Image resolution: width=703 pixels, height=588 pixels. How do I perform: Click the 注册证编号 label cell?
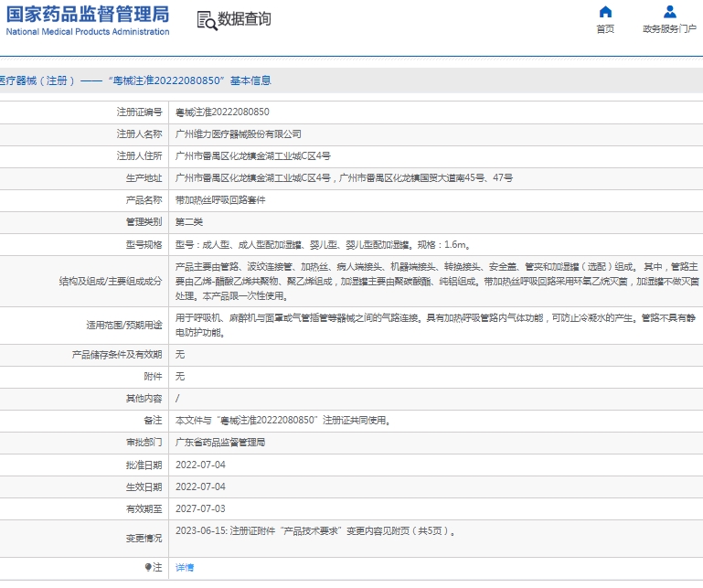tap(140, 112)
